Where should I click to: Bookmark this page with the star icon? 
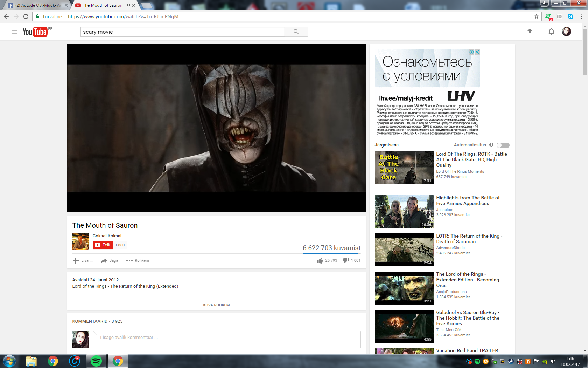537,16
